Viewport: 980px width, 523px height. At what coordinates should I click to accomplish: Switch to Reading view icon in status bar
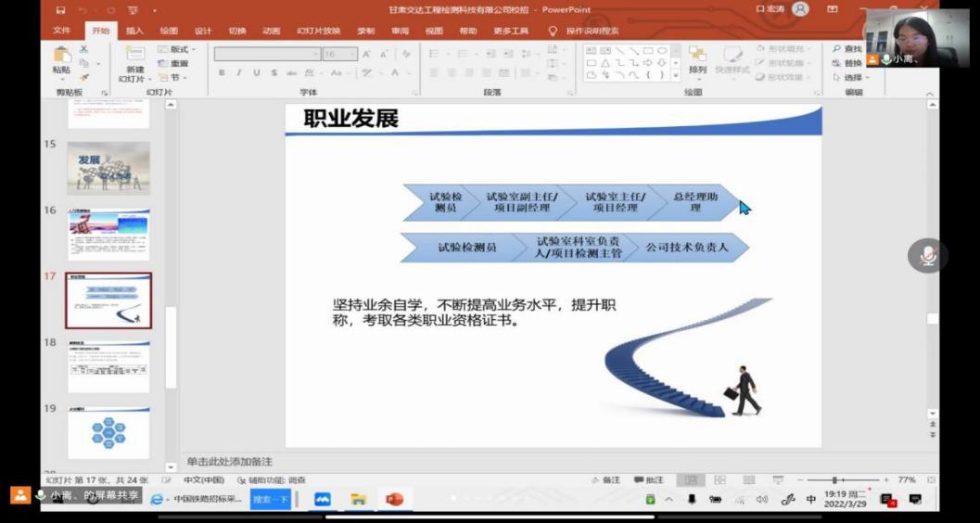[x=749, y=480]
